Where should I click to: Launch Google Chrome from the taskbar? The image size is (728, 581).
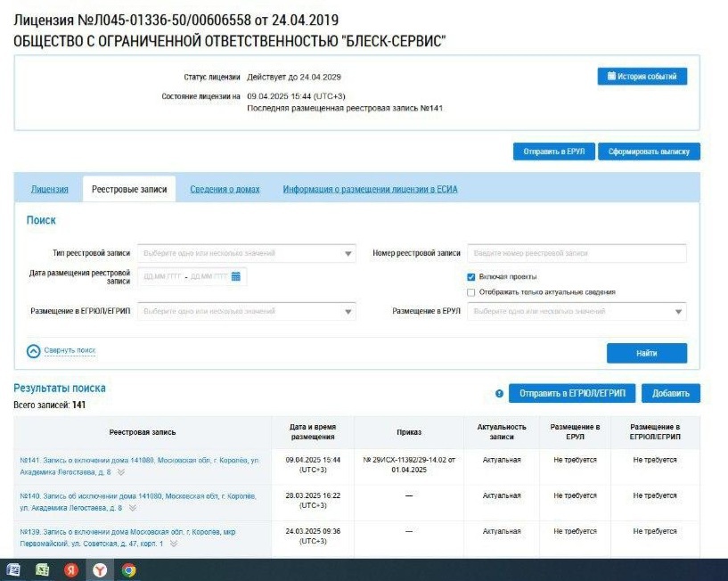[127, 569]
